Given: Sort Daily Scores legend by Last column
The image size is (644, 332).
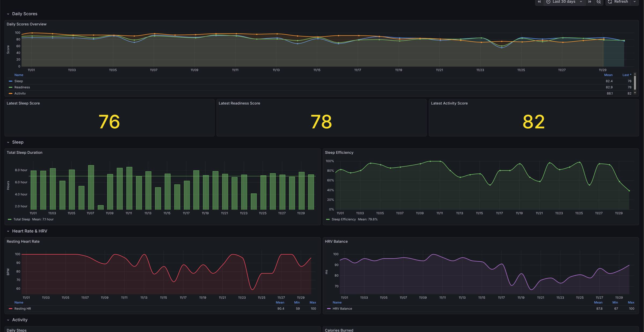Looking at the screenshot, I should tap(626, 75).
